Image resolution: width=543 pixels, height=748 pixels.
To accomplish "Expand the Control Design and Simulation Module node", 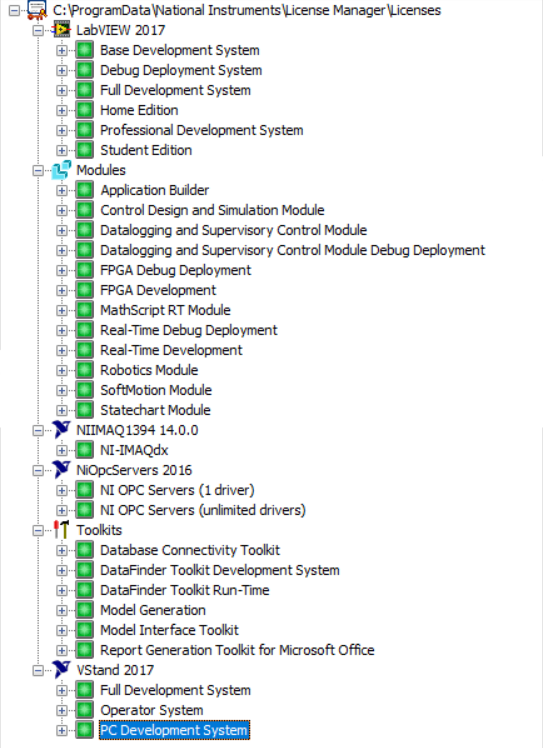I will pos(62,210).
